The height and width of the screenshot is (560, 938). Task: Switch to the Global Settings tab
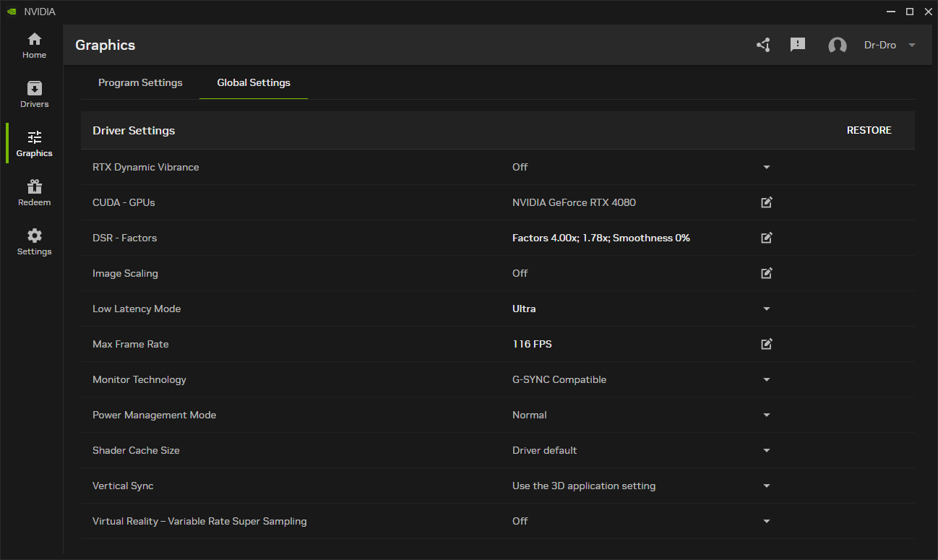tap(254, 82)
